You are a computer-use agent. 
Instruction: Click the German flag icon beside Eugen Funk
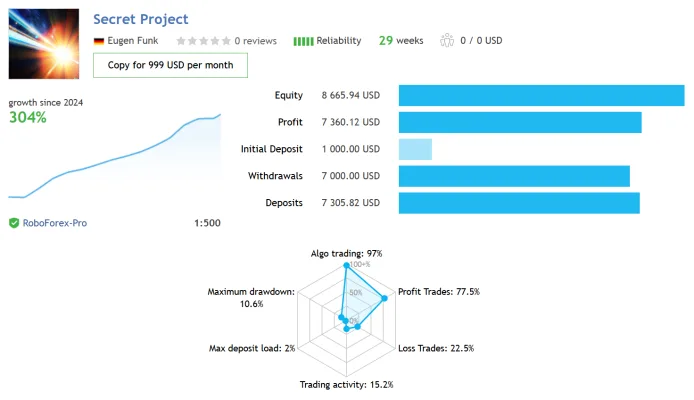[99, 41]
